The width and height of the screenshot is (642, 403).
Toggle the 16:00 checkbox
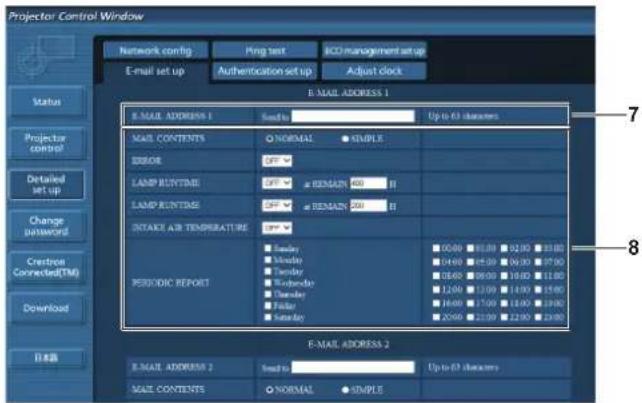pos(436,303)
